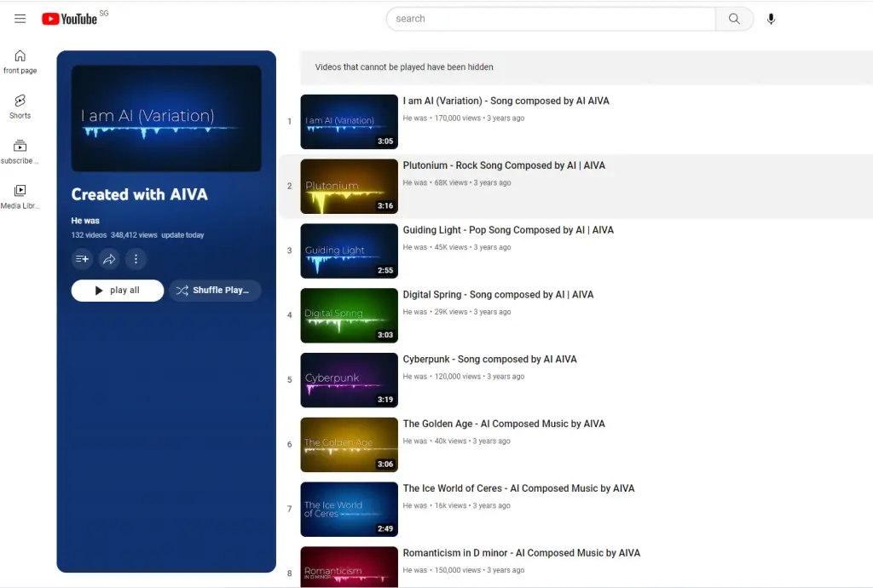This screenshot has width=873, height=588.
Task: Focus the search input field
Action: click(x=551, y=19)
